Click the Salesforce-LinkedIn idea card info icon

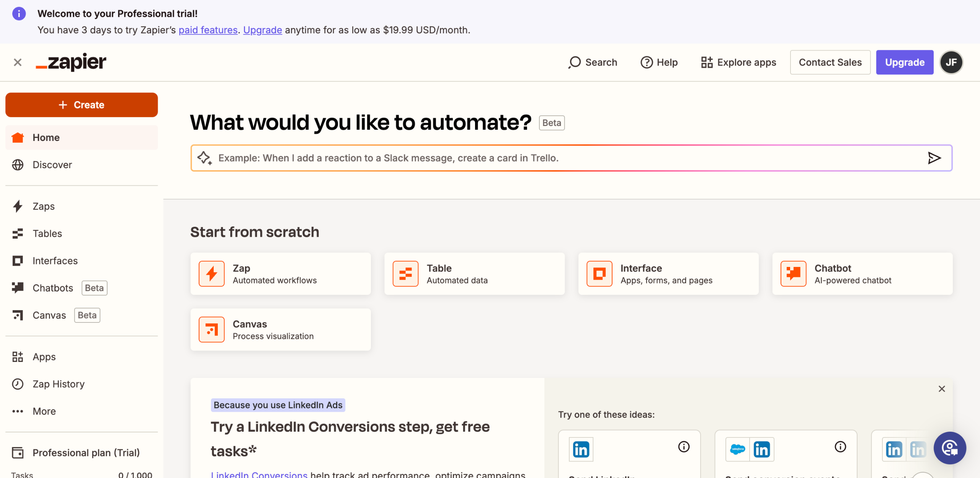tap(840, 447)
